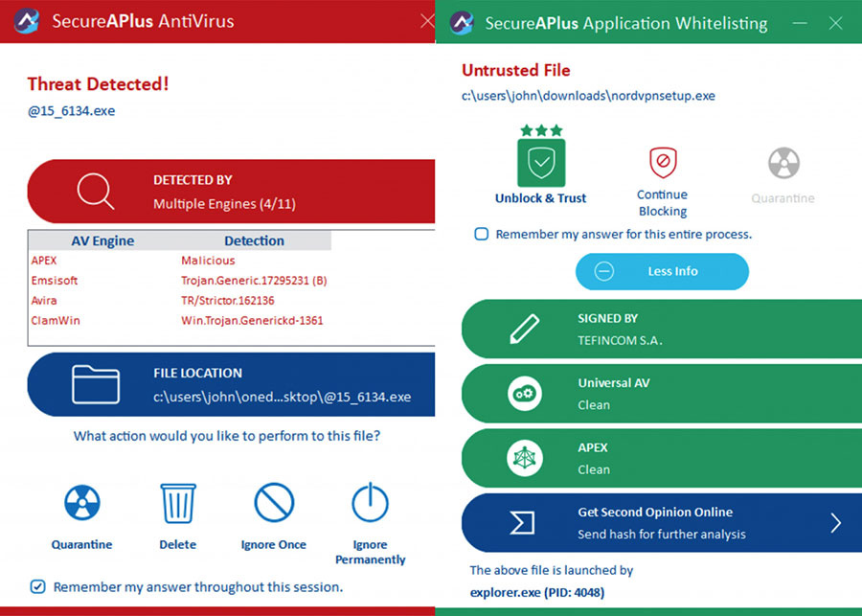Click the Quarantine radiation icon in AntiVirus window
Screen dimensions: 862x616
[82, 502]
